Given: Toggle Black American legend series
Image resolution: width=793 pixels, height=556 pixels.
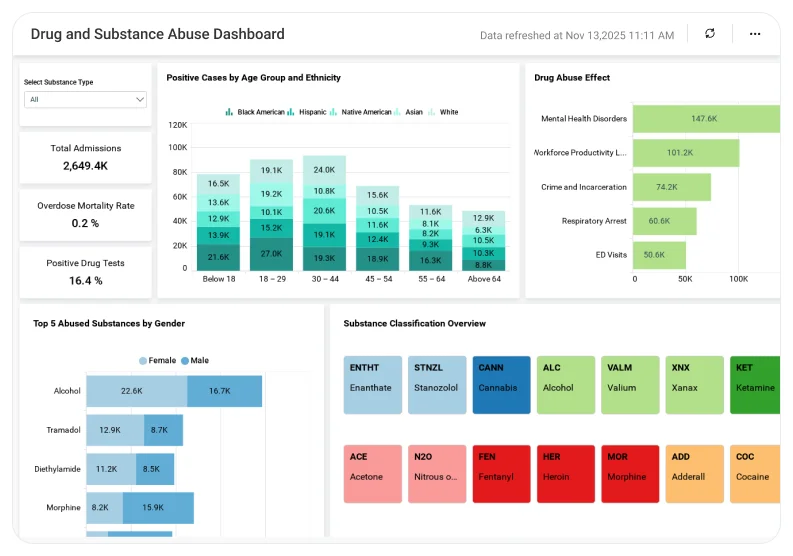Looking at the screenshot, I should pyautogui.click(x=255, y=112).
